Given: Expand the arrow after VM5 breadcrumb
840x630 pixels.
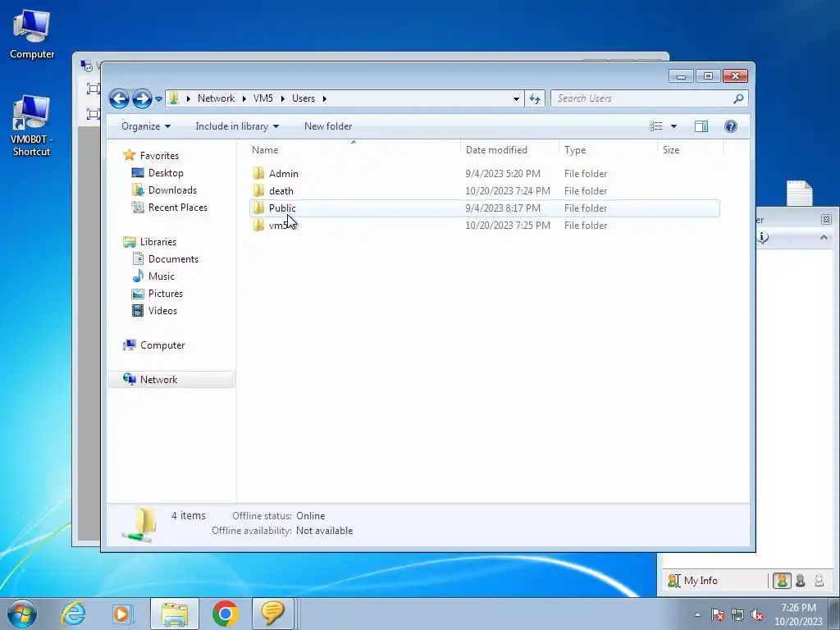Looking at the screenshot, I should pyautogui.click(x=283, y=98).
